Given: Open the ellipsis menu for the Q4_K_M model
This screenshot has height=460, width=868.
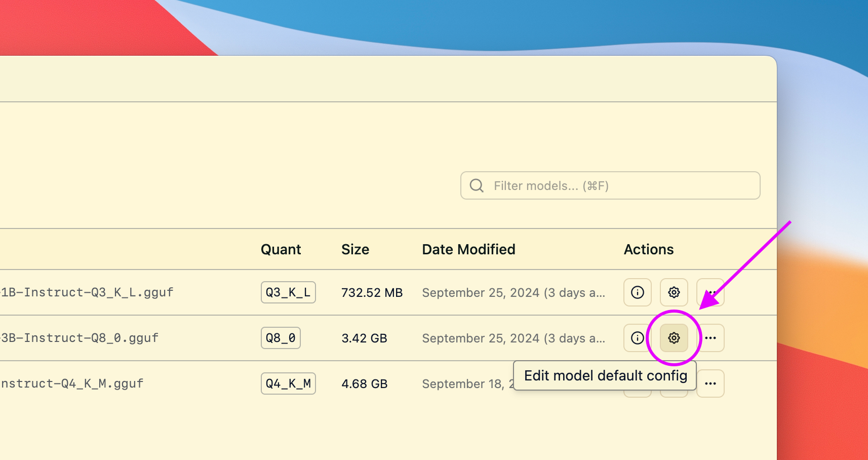Looking at the screenshot, I should pos(711,384).
